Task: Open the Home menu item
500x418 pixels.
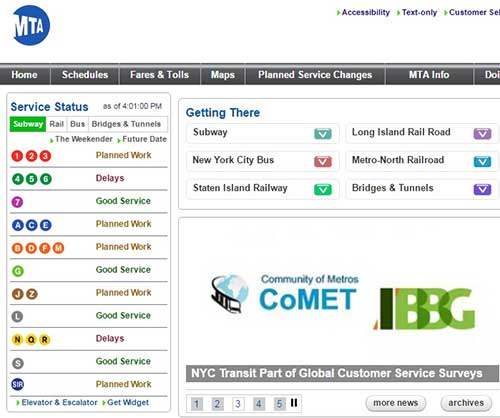Action: 24,75
